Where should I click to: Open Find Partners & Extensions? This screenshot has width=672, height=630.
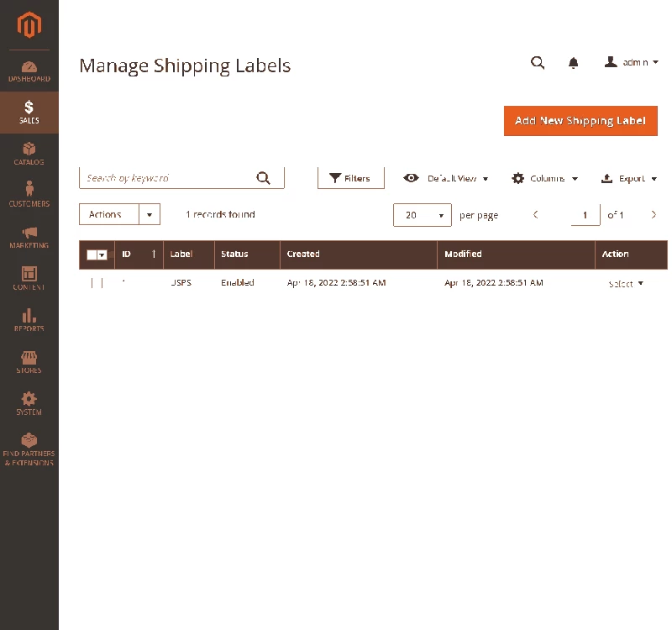click(29, 449)
